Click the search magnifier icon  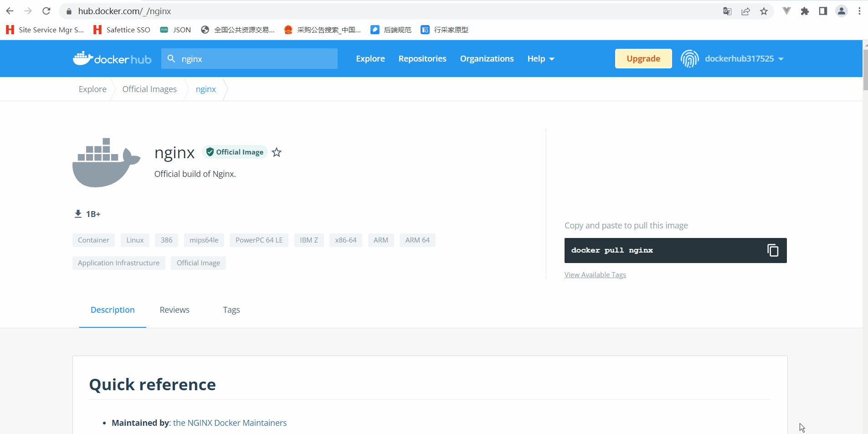point(171,59)
